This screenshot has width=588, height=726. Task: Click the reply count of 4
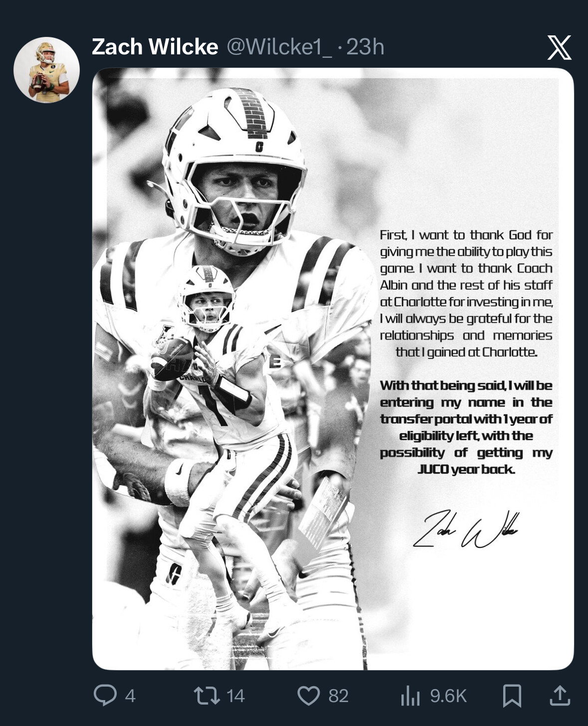pos(130,696)
